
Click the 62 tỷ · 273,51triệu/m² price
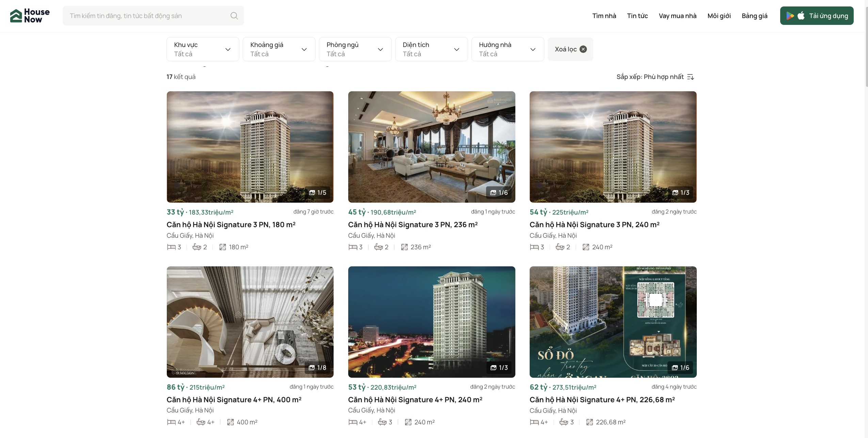[x=563, y=387]
